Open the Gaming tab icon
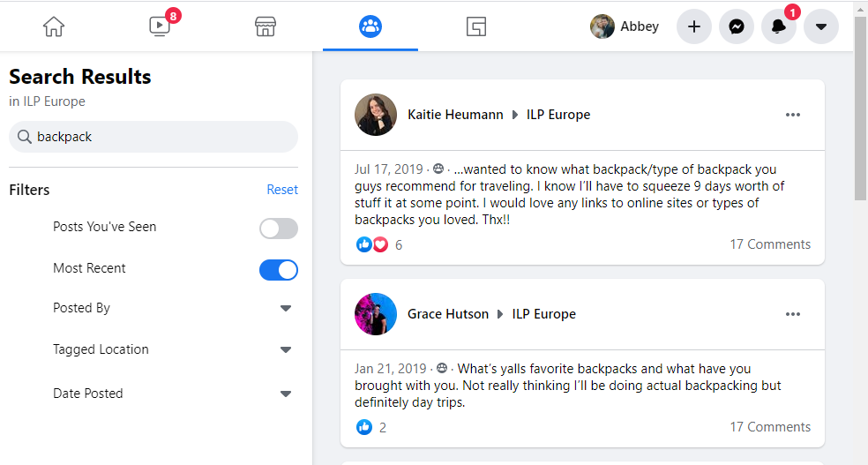Viewport: 868px width, 465px height. point(476,26)
